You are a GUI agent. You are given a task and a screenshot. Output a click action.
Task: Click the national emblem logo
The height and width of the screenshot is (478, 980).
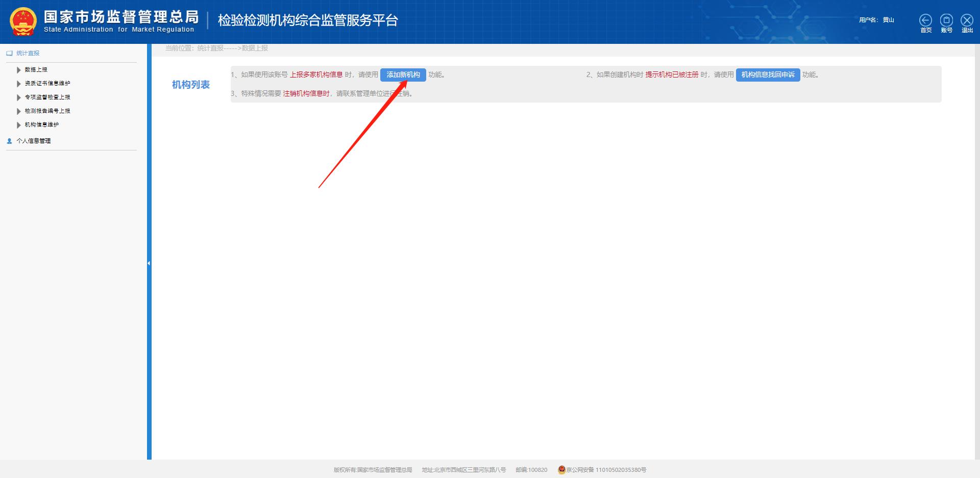click(22, 21)
